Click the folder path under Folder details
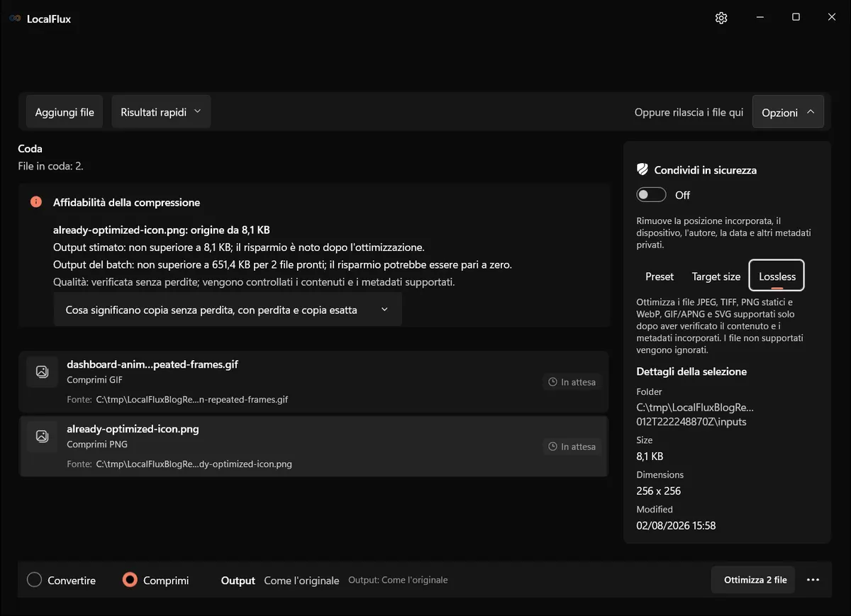Viewport: 851px width, 616px height. click(695, 415)
